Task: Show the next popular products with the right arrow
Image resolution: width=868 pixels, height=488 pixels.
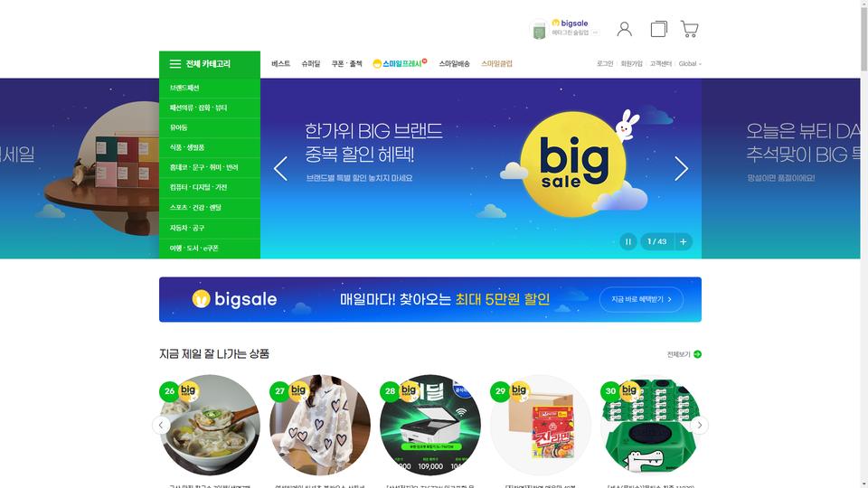Action: [x=699, y=425]
